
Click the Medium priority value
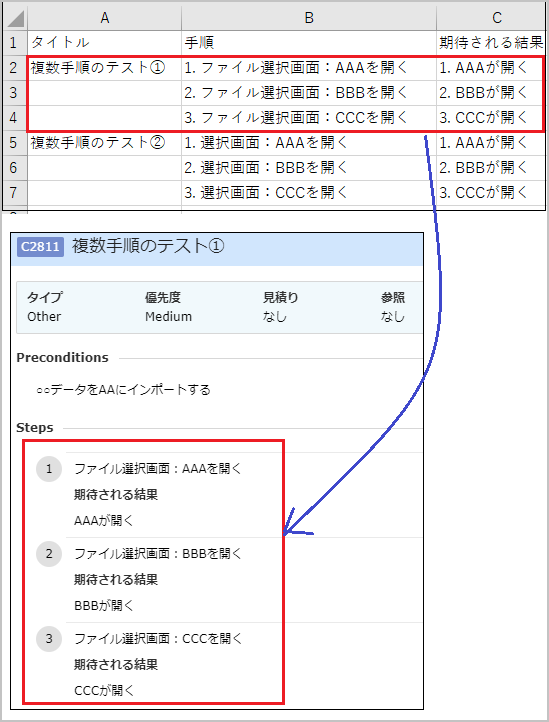click(x=169, y=317)
